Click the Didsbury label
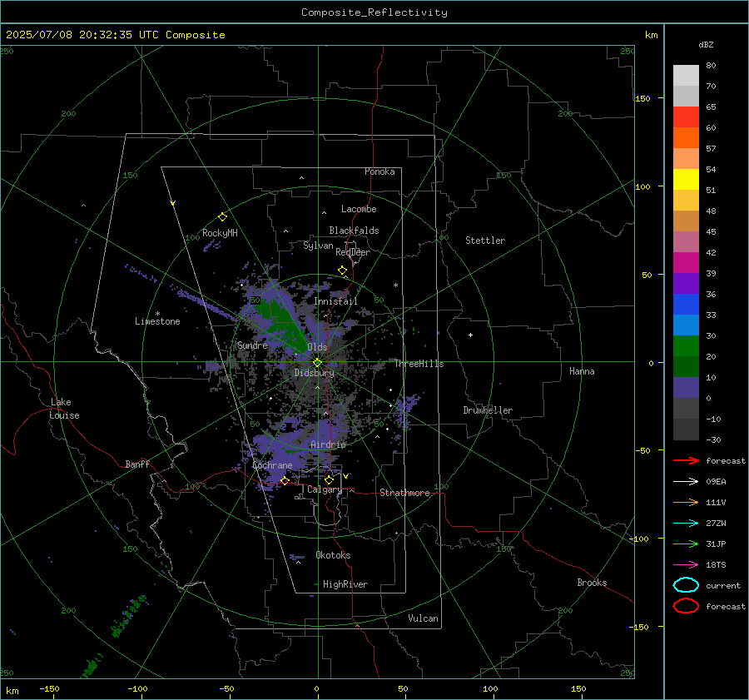749x700 pixels. [x=315, y=373]
